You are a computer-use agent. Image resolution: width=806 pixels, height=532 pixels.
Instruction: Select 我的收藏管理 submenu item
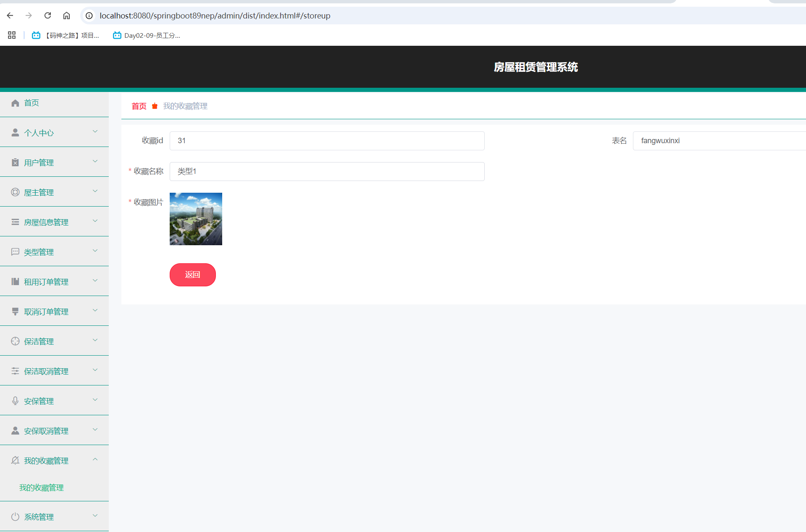click(x=41, y=487)
